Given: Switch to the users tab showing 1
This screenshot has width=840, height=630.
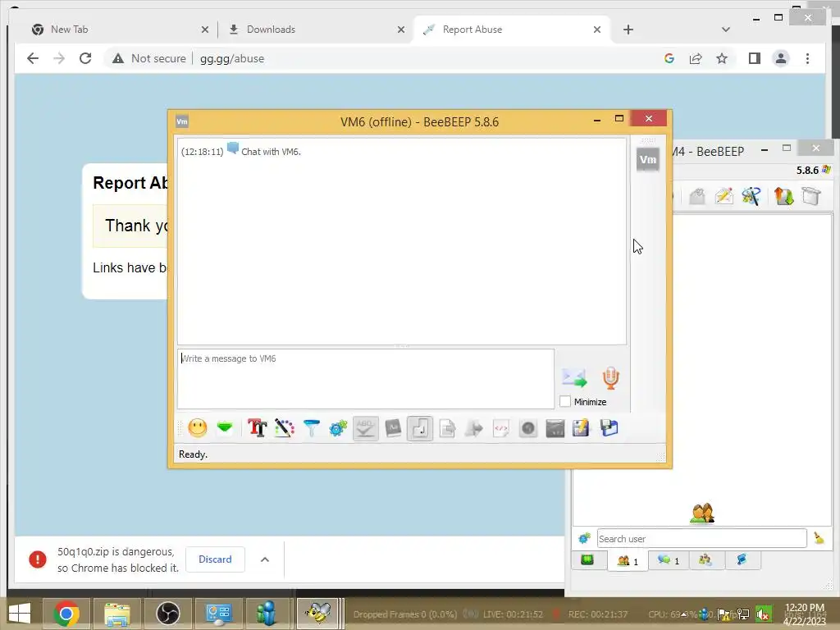Looking at the screenshot, I should [628, 561].
